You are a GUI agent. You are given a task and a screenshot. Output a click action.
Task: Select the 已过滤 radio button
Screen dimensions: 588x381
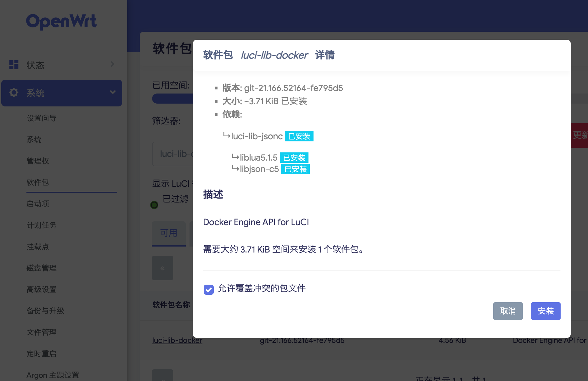coord(154,205)
